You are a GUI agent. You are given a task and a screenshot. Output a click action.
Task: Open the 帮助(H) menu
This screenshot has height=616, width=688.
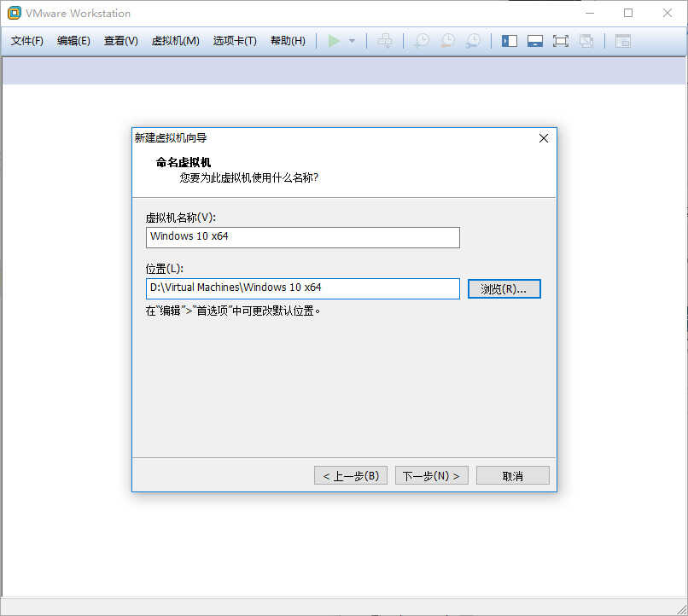(288, 41)
